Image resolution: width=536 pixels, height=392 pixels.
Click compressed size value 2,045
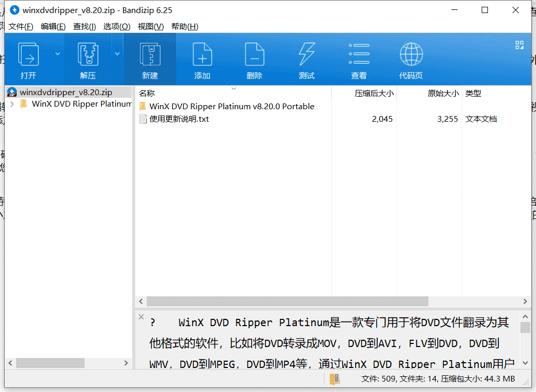[x=382, y=119]
